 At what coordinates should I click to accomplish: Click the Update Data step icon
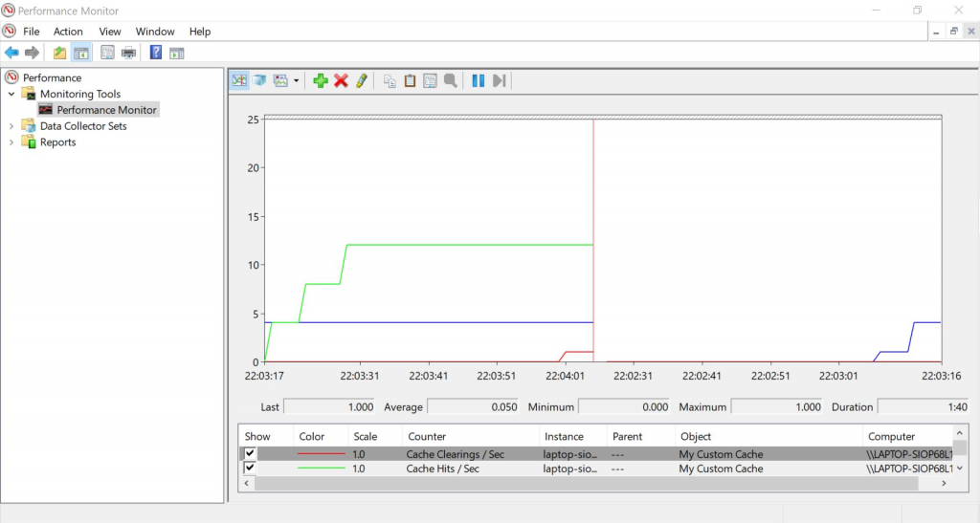(x=499, y=81)
